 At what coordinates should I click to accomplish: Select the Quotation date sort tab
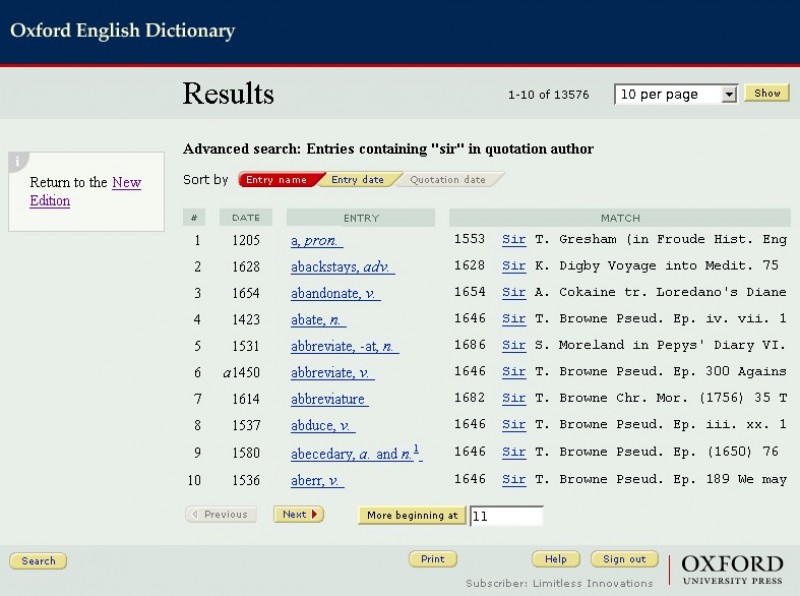point(448,180)
